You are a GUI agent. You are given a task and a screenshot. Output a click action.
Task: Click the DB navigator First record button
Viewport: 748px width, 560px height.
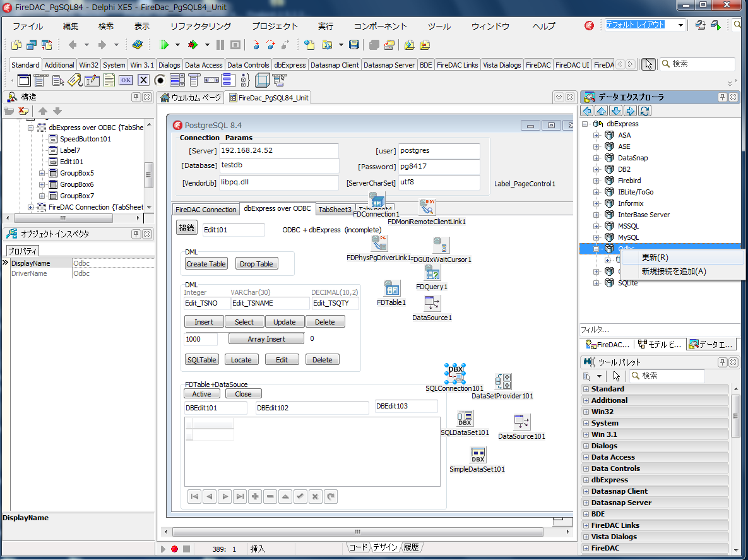pyautogui.click(x=194, y=497)
